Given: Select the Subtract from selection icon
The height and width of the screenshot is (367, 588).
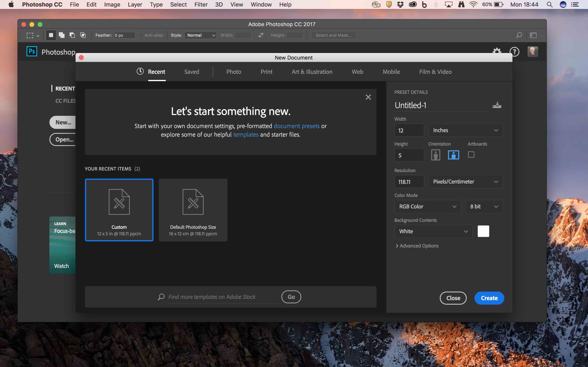Looking at the screenshot, I should point(72,35).
